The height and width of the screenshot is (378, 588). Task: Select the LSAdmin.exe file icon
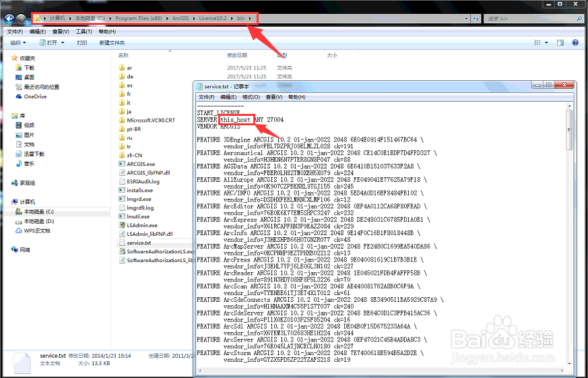121,225
